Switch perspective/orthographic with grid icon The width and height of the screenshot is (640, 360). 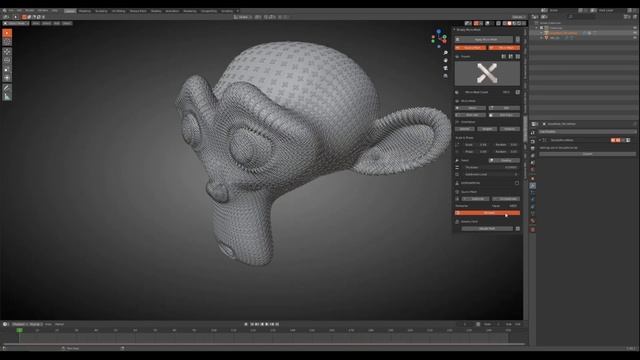(x=445, y=76)
